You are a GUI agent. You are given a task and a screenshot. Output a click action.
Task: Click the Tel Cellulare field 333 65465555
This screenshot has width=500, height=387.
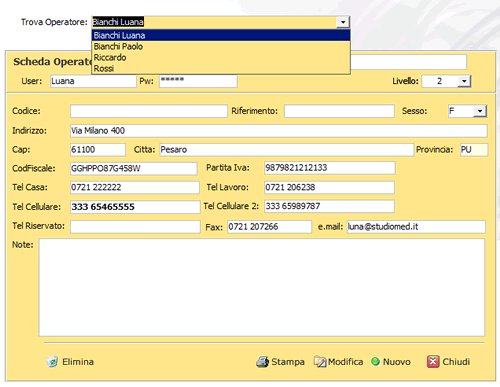point(135,207)
